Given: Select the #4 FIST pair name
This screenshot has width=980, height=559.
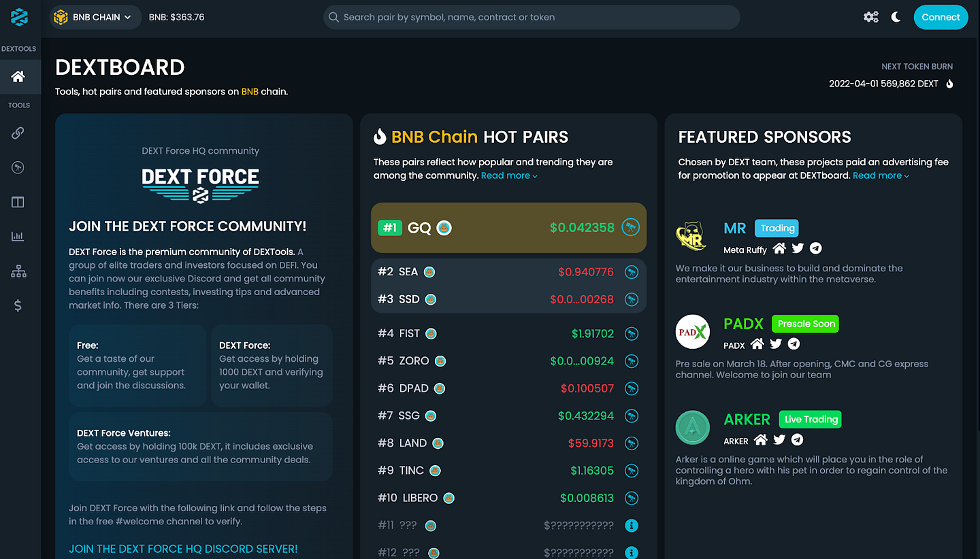Looking at the screenshot, I should pos(410,333).
